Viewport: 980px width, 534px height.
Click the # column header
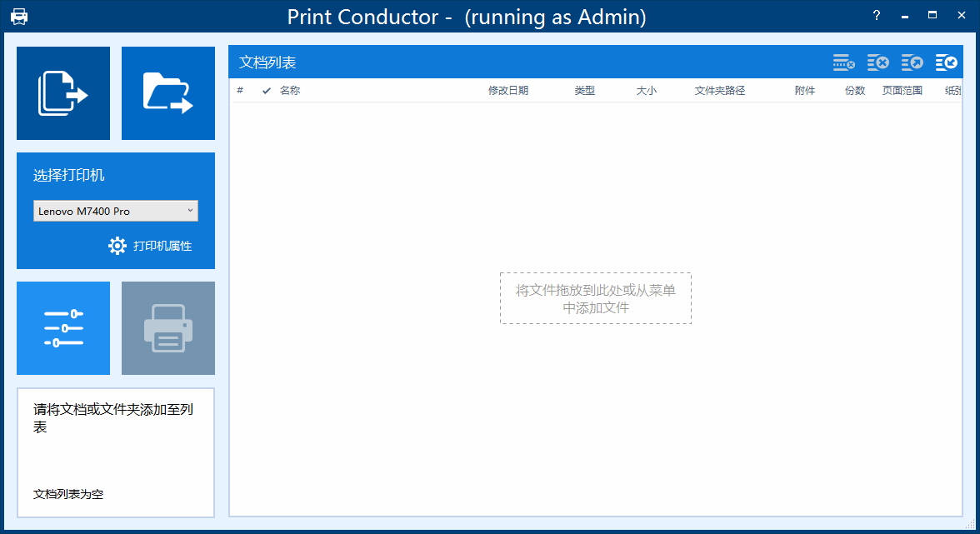240,91
